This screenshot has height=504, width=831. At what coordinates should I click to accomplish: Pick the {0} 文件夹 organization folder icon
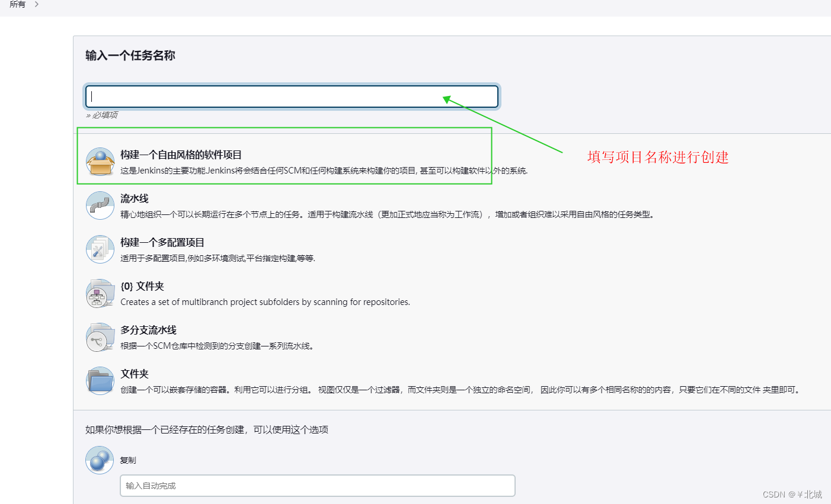coord(100,293)
